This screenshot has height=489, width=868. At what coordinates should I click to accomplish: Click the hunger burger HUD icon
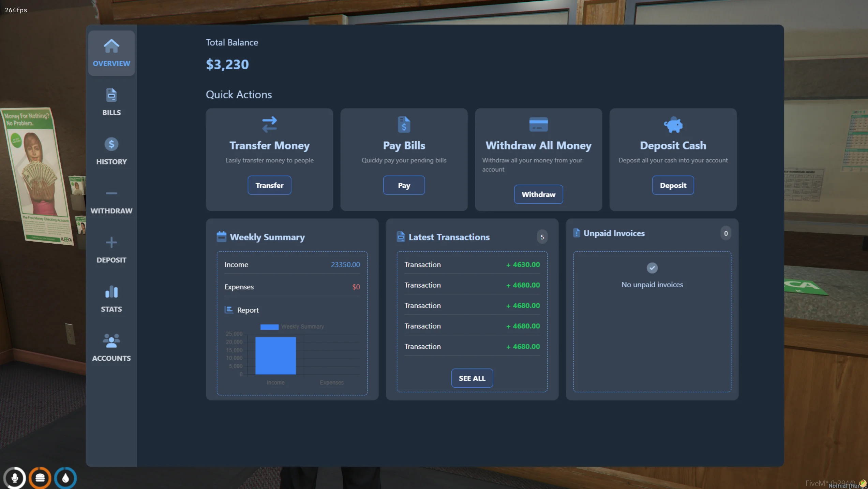pyautogui.click(x=40, y=478)
